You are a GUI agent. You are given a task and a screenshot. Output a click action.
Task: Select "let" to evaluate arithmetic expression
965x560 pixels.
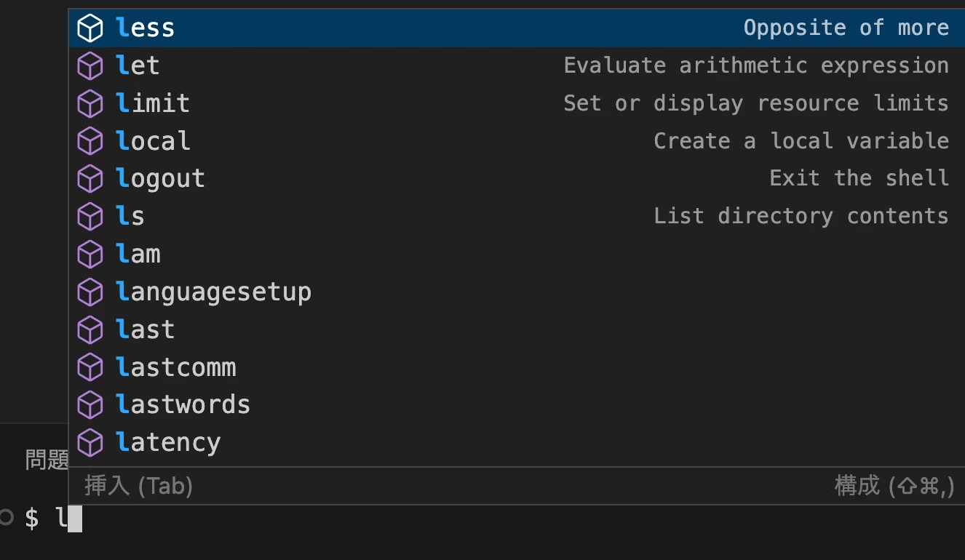(x=138, y=65)
